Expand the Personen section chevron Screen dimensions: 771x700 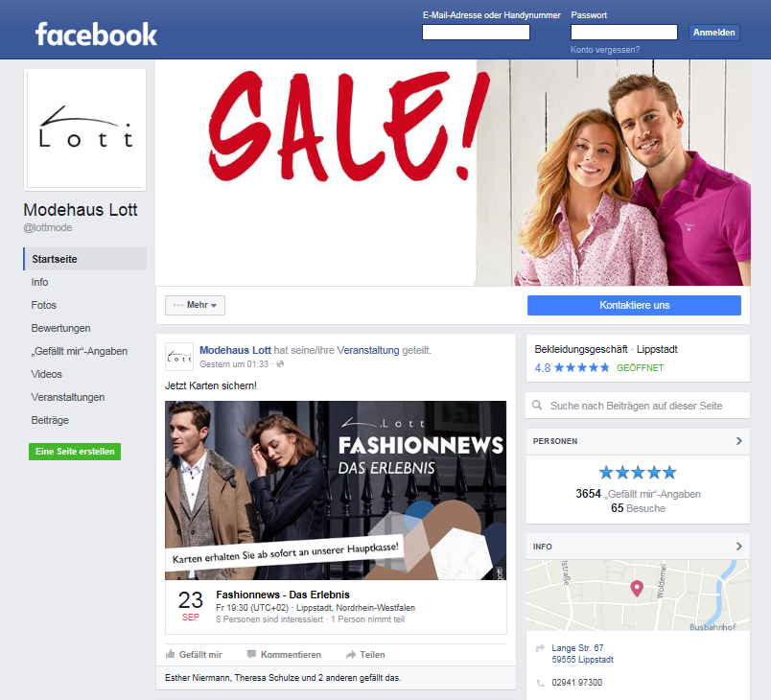[x=738, y=441]
